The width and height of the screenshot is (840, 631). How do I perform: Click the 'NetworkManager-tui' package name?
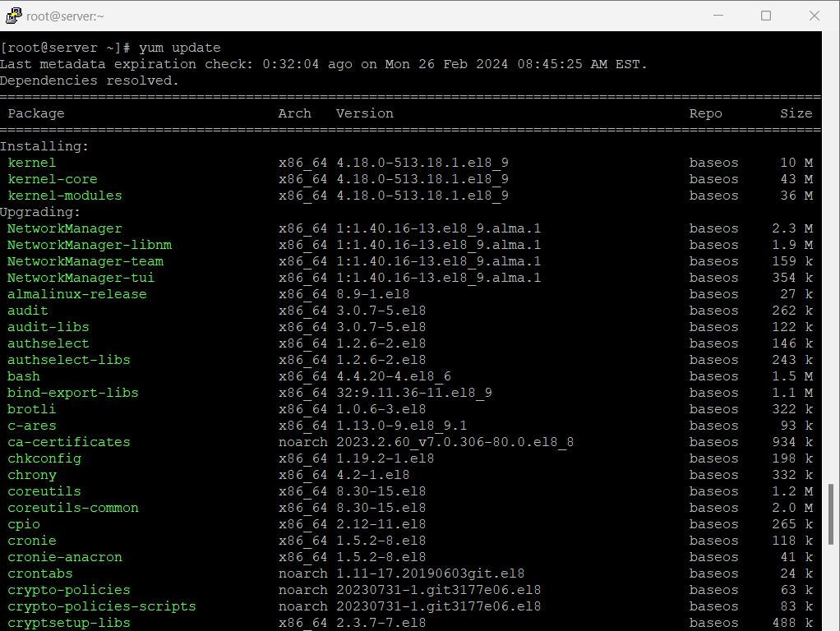pos(81,278)
